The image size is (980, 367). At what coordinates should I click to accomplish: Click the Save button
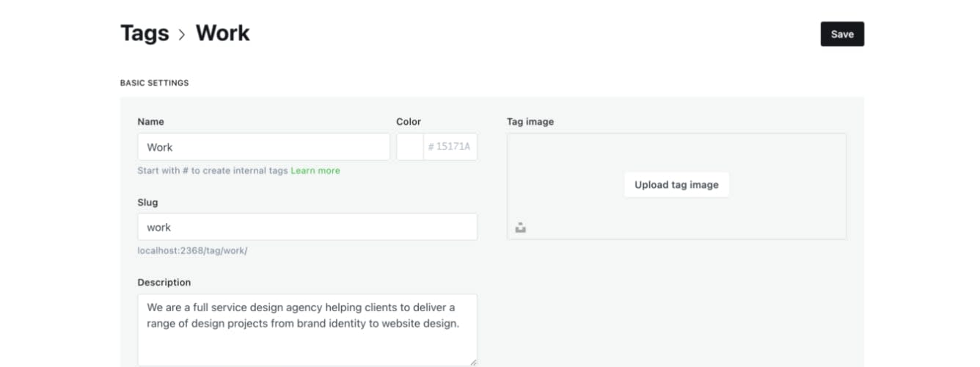tap(842, 34)
